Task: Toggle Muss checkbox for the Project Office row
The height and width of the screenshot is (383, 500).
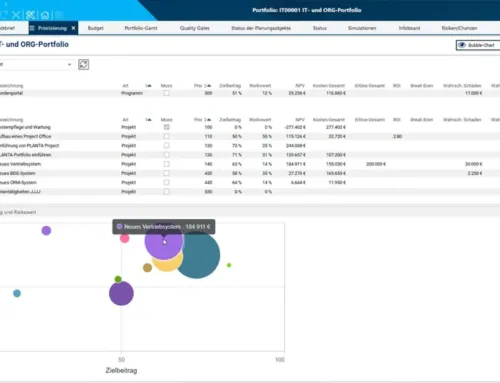Action: pos(166,136)
